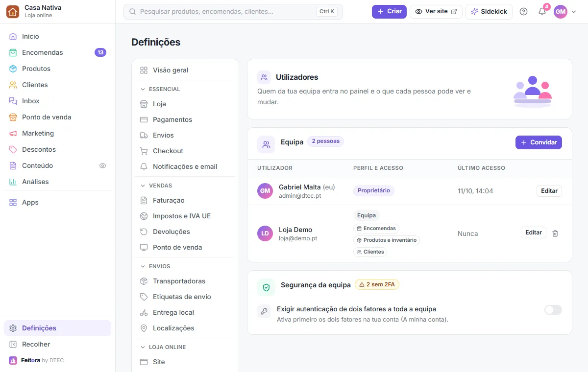Open the Sidekick assistant
Screen dimensions: 588x372
[x=489, y=11]
